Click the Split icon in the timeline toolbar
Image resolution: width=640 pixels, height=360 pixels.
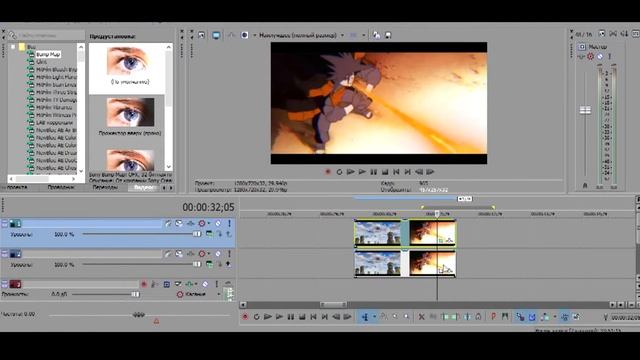pyautogui.click(x=467, y=317)
